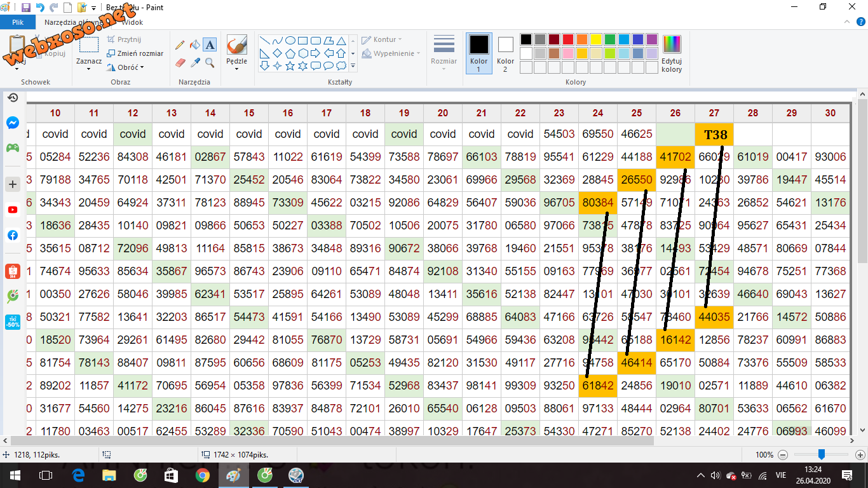
Task: Choose the Diamond shape
Action: tap(277, 53)
